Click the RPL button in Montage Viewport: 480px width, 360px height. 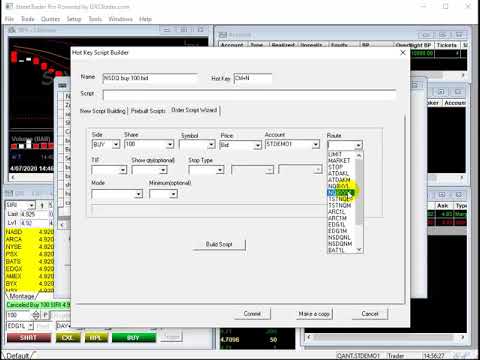coord(96,338)
